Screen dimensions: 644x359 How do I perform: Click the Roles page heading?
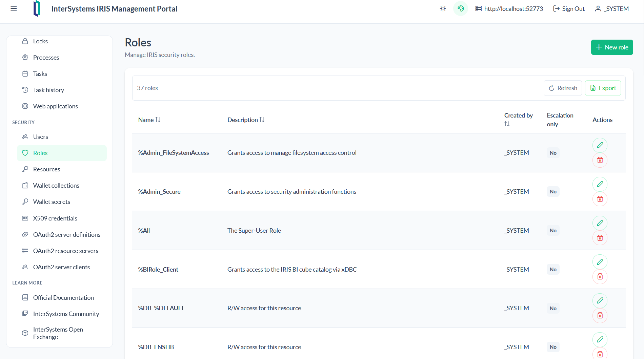138,43
